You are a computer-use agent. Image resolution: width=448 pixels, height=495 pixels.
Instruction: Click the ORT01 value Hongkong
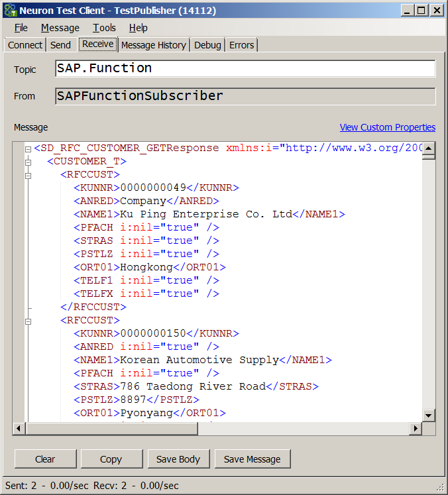pos(146,267)
